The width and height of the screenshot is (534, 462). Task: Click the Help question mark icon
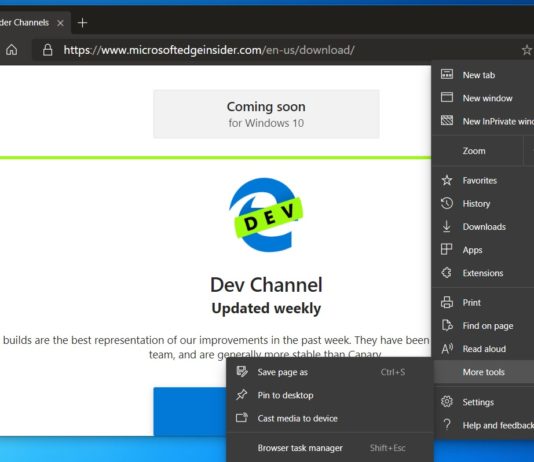click(447, 425)
